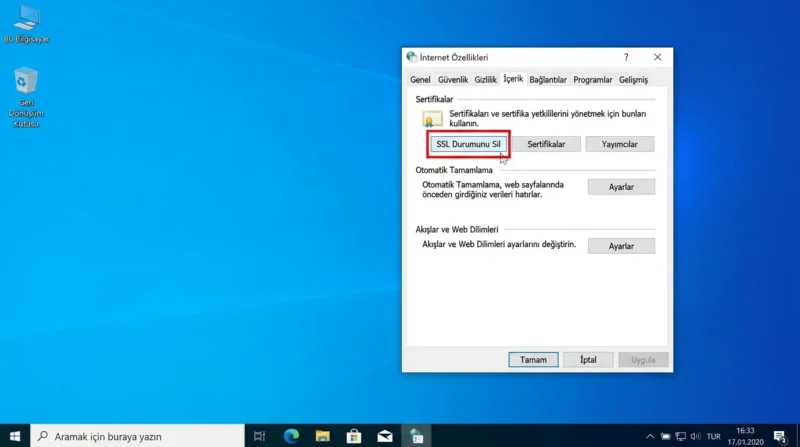The width and height of the screenshot is (800, 447).
Task: Click the certificate icon in Sertifikalar section
Action: click(432, 119)
